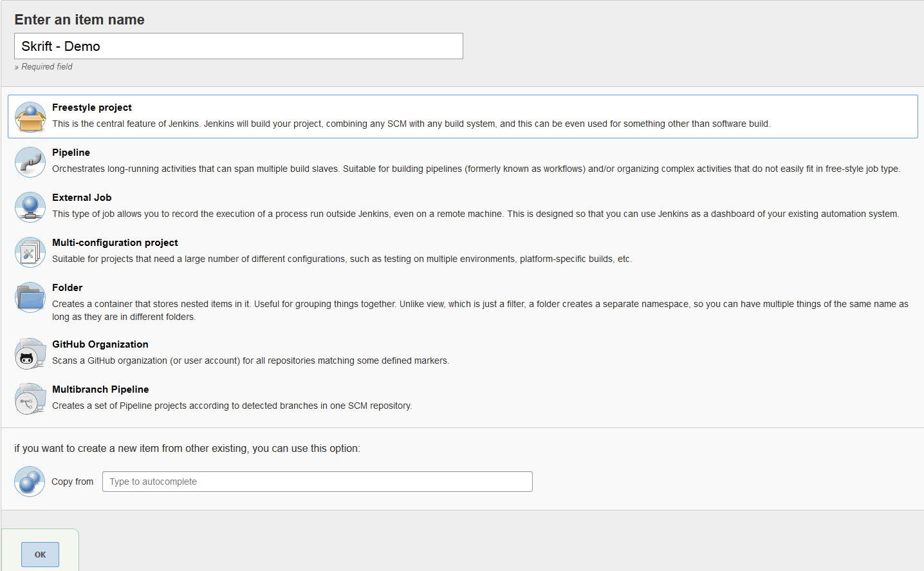This screenshot has height=571, width=924.
Task: Choose the Pipeline item type title
Action: point(71,153)
